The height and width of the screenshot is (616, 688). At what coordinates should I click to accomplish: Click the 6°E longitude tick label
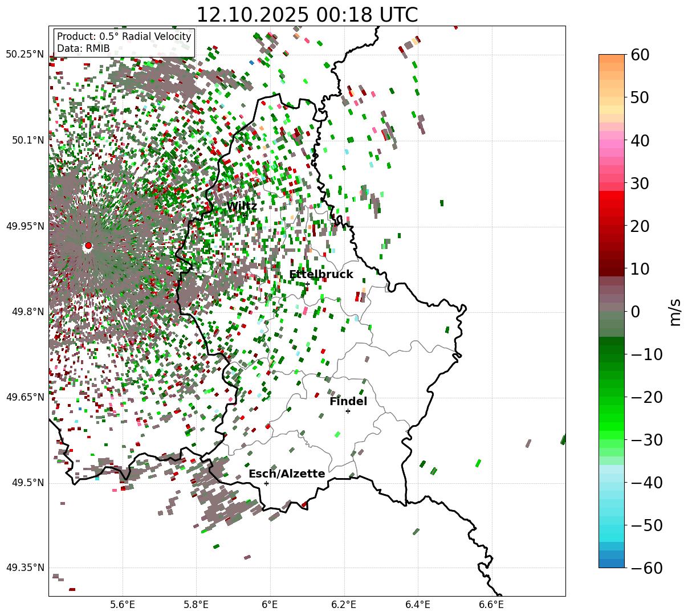click(x=270, y=605)
